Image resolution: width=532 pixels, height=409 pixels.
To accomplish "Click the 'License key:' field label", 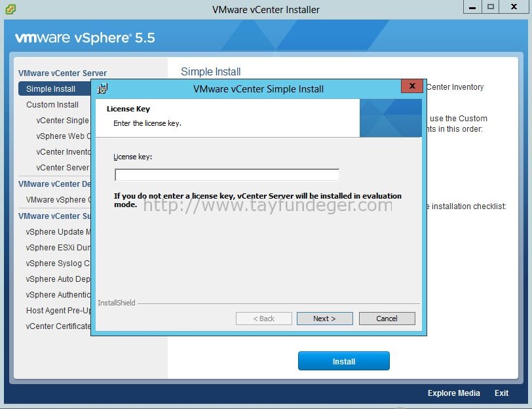I will [132, 157].
